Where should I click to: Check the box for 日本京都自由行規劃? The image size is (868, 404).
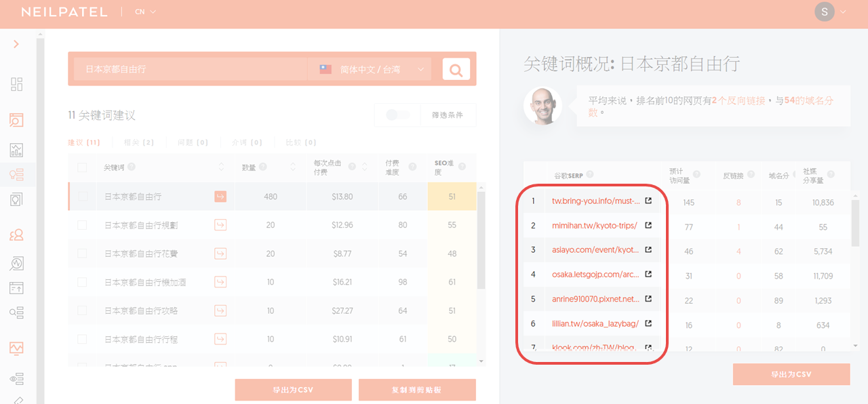point(83,225)
